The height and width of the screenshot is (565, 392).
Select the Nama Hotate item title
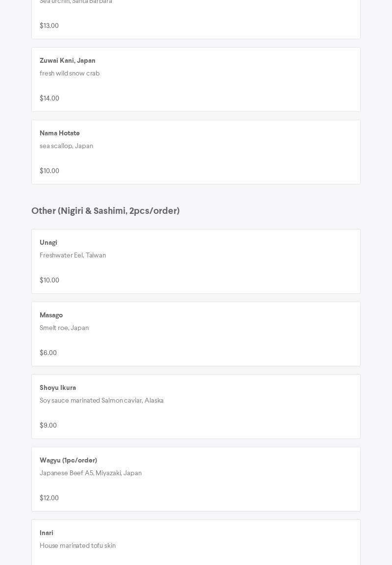[x=60, y=133]
